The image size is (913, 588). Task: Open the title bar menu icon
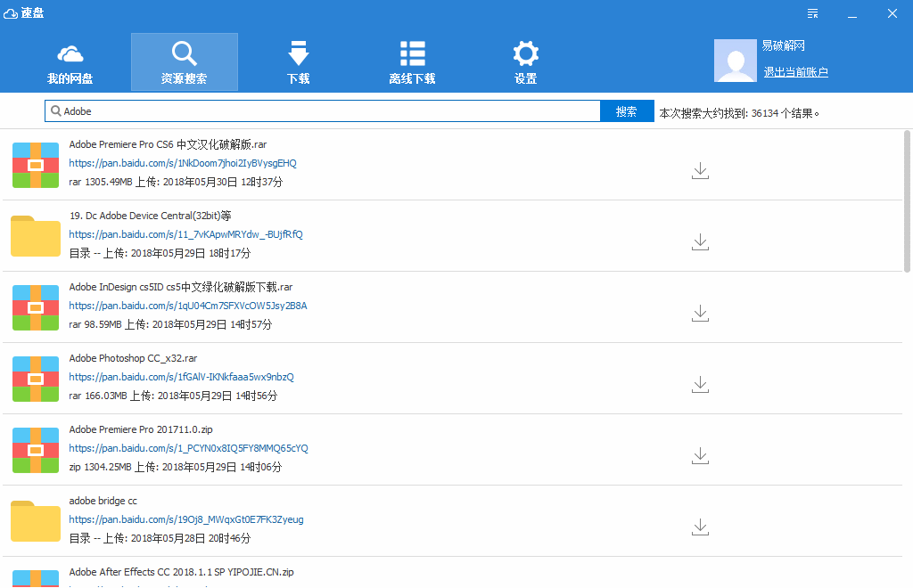click(x=813, y=13)
